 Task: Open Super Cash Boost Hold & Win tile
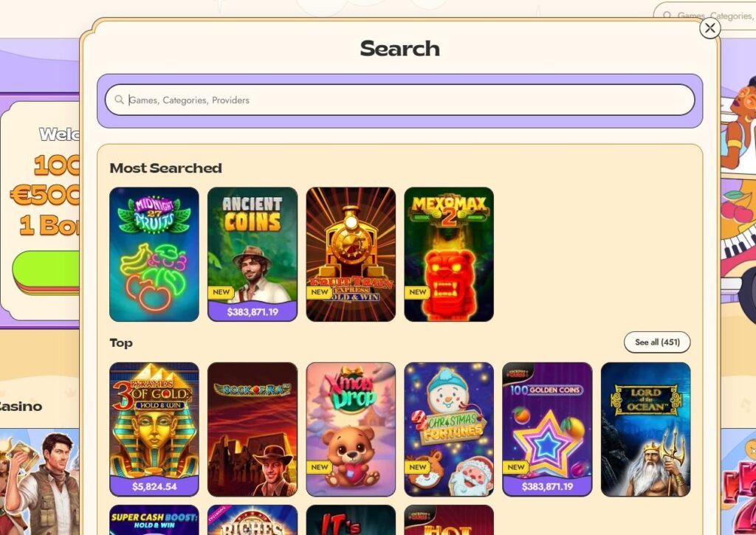point(154,520)
